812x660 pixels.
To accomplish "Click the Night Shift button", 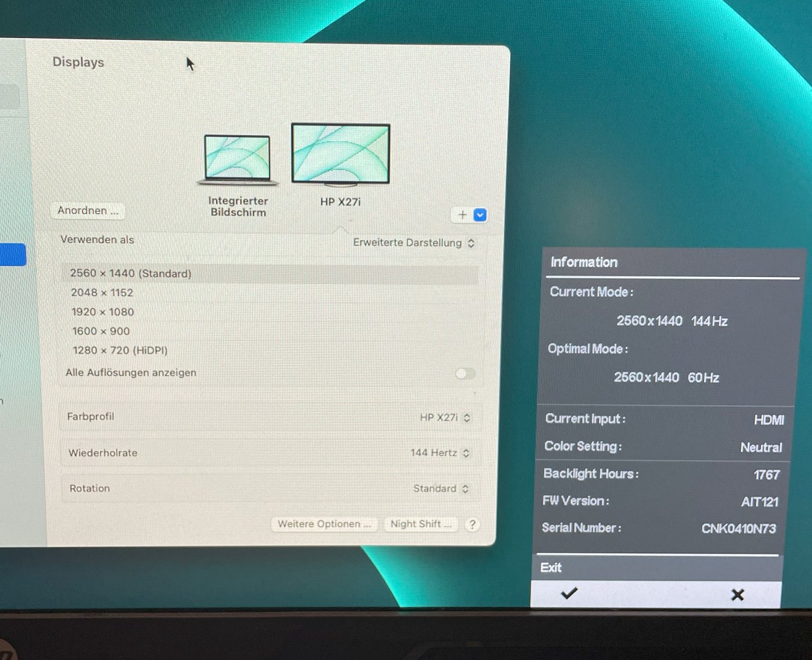I will (x=421, y=524).
